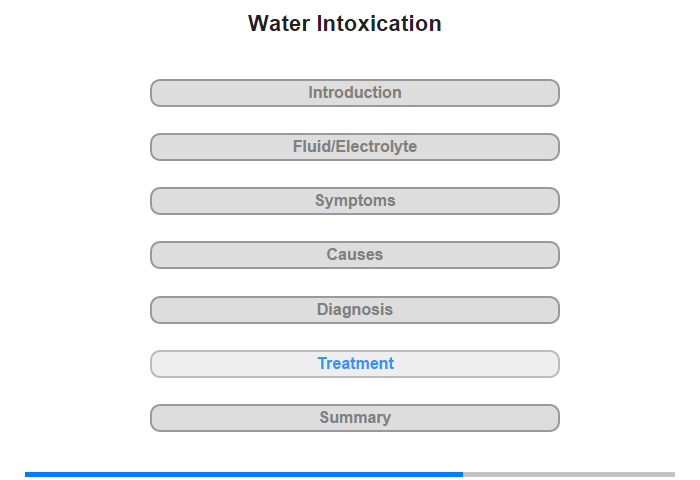Click the gray unfilled part of progress bar
The height and width of the screenshot is (480, 700).
pos(569,474)
